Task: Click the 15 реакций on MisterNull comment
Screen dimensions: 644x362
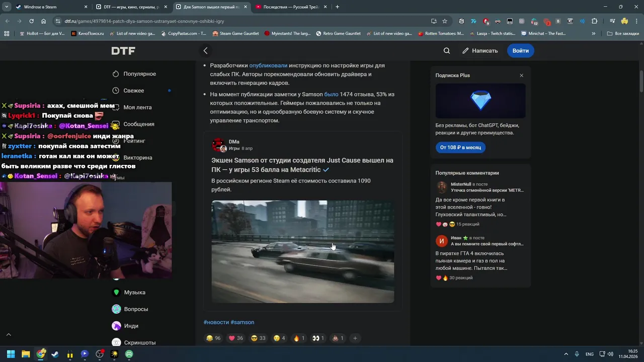Action: click(x=457, y=224)
